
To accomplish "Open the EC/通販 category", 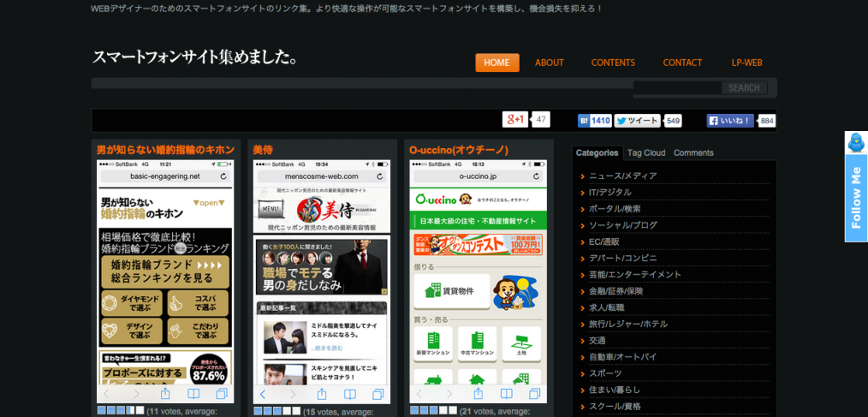I will click(604, 241).
